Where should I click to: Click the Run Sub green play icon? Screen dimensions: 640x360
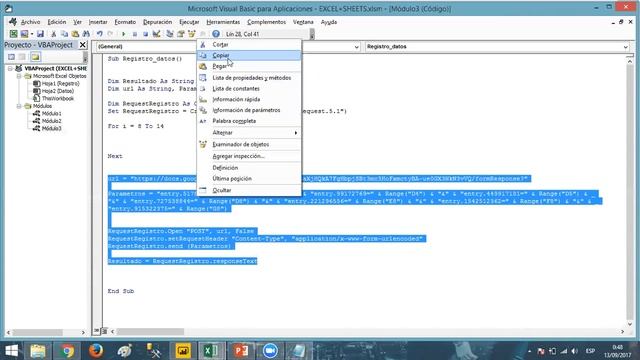[123, 34]
